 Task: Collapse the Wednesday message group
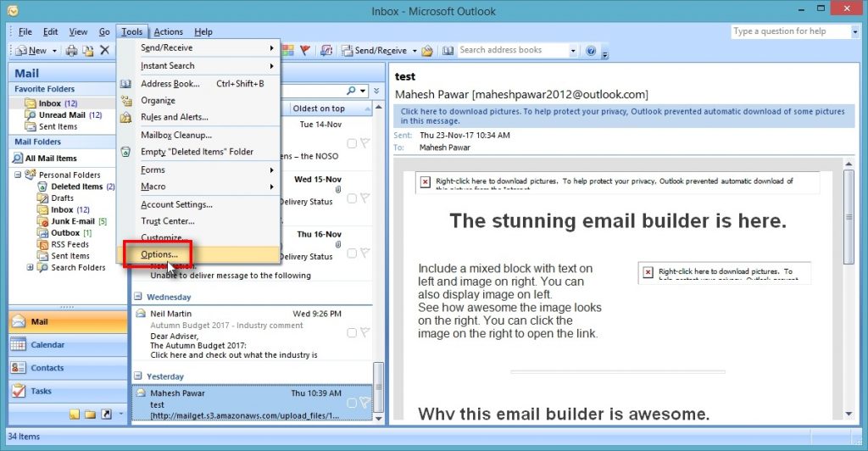click(x=138, y=297)
